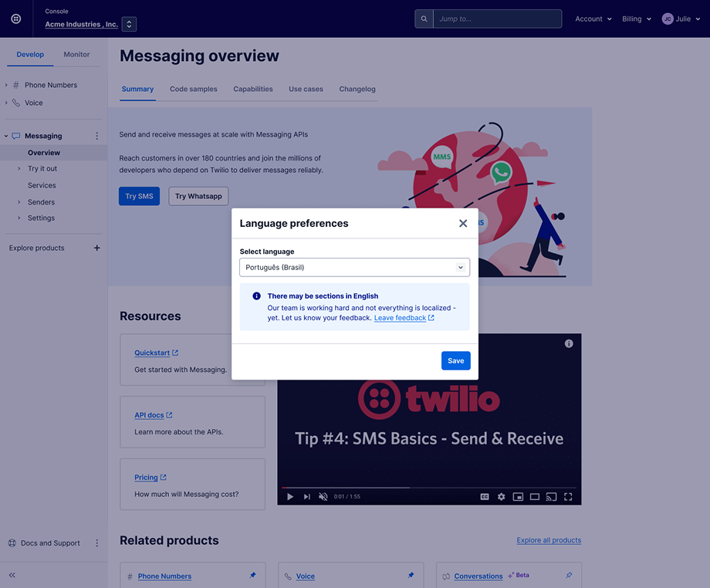Image resolution: width=710 pixels, height=588 pixels.
Task: Expand the Phone Numbers sidebar section
Action: [x=6, y=85]
